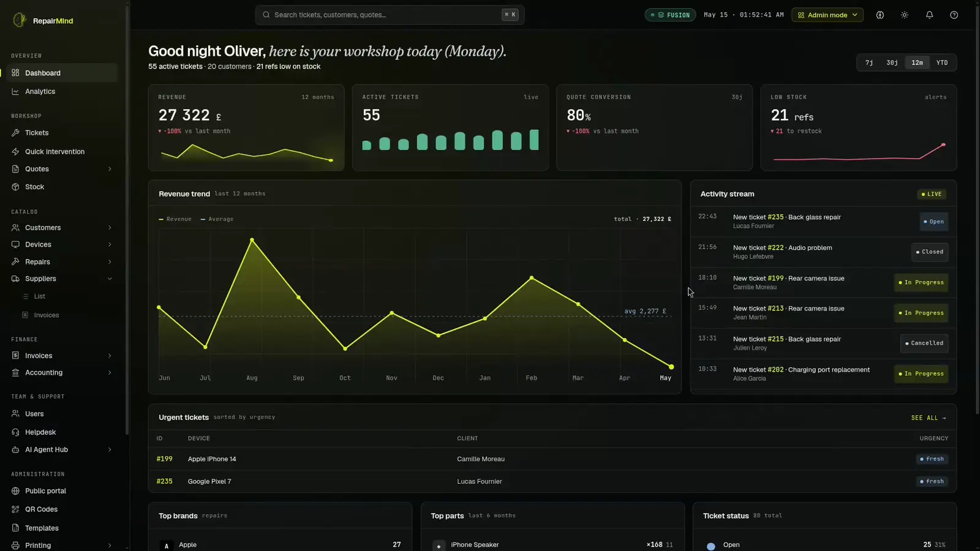This screenshot has width=980, height=551.
Task: Open ticket #202 Charging port replacement
Action: click(801, 370)
